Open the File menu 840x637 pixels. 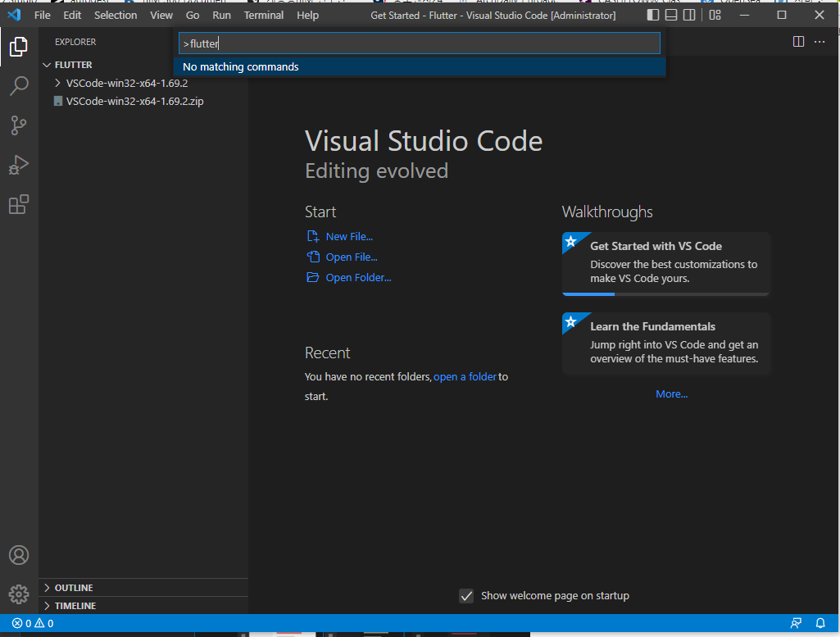43,15
